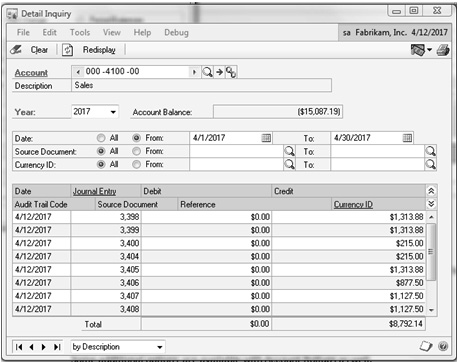Click the Source Document From input field
This screenshot has height=362, width=458.
click(236, 151)
